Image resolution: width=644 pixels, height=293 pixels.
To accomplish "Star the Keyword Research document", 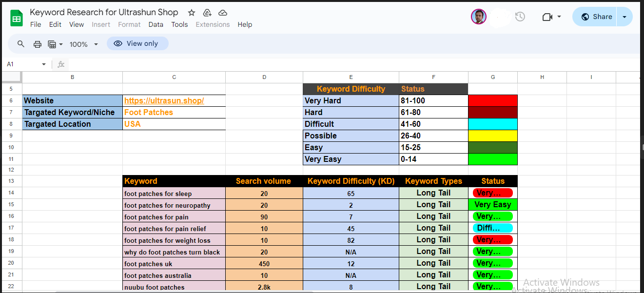I will [192, 13].
